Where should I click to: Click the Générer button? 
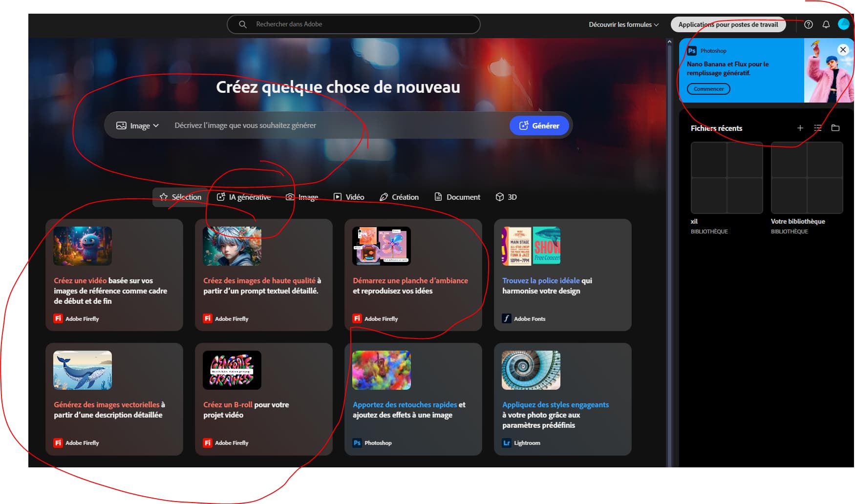point(539,126)
